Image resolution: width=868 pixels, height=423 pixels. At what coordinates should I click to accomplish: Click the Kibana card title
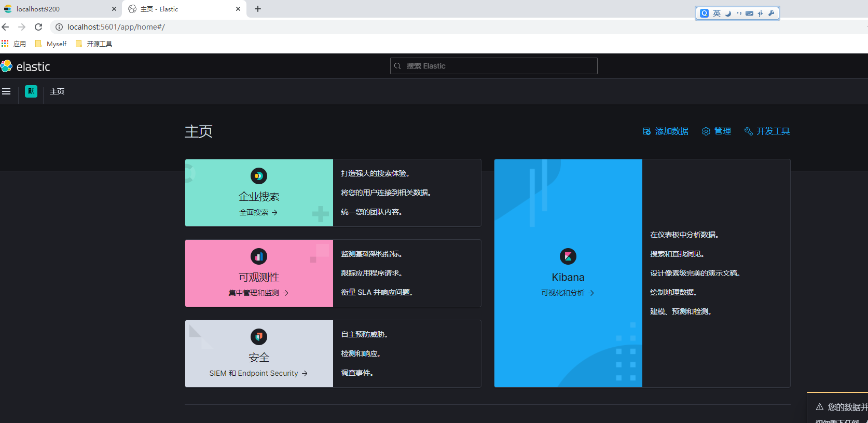[x=568, y=277]
